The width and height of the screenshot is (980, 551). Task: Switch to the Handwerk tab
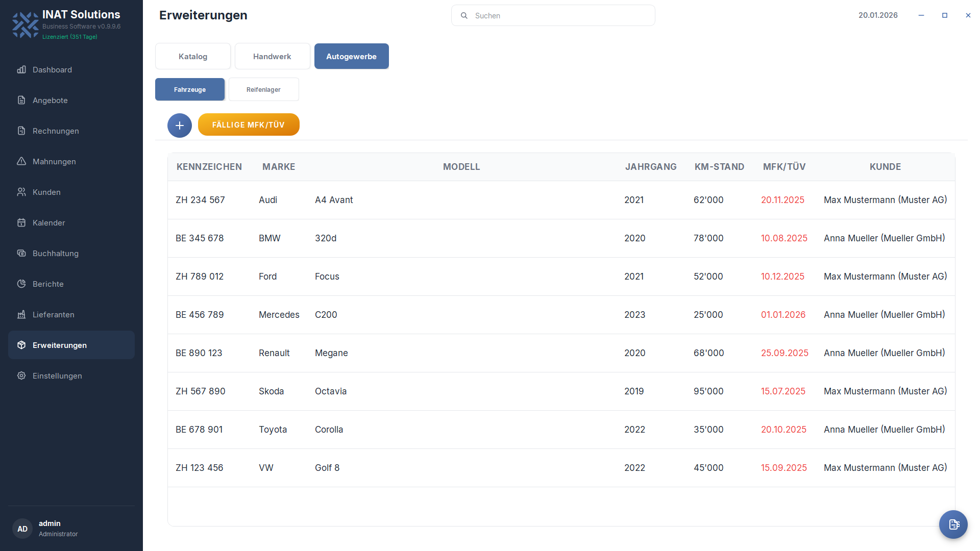tap(272, 57)
